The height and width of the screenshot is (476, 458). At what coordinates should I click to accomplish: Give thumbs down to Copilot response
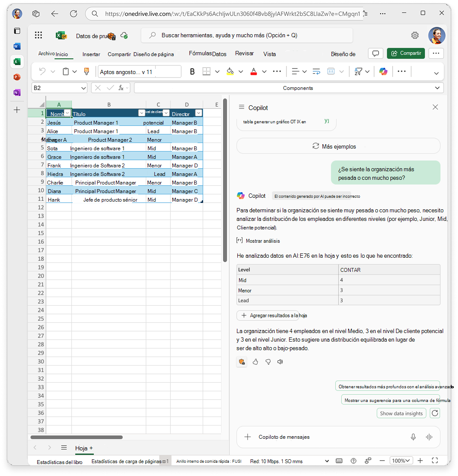[268, 362]
